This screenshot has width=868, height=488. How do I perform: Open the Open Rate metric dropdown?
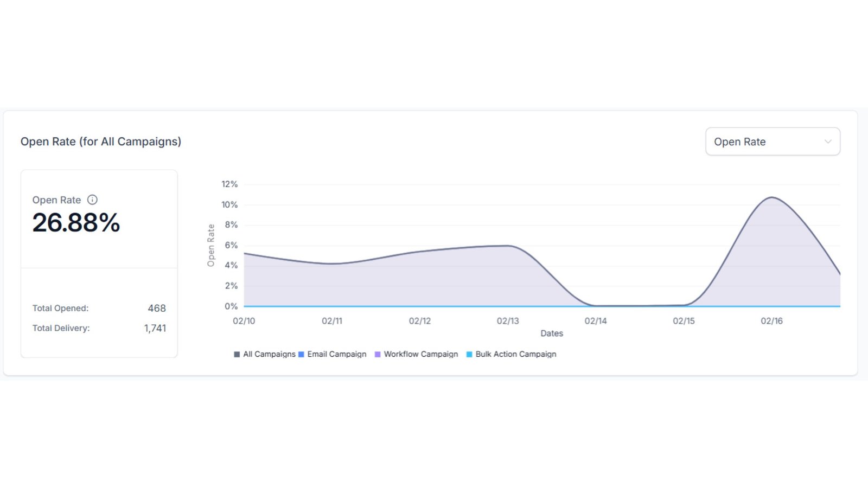click(772, 142)
